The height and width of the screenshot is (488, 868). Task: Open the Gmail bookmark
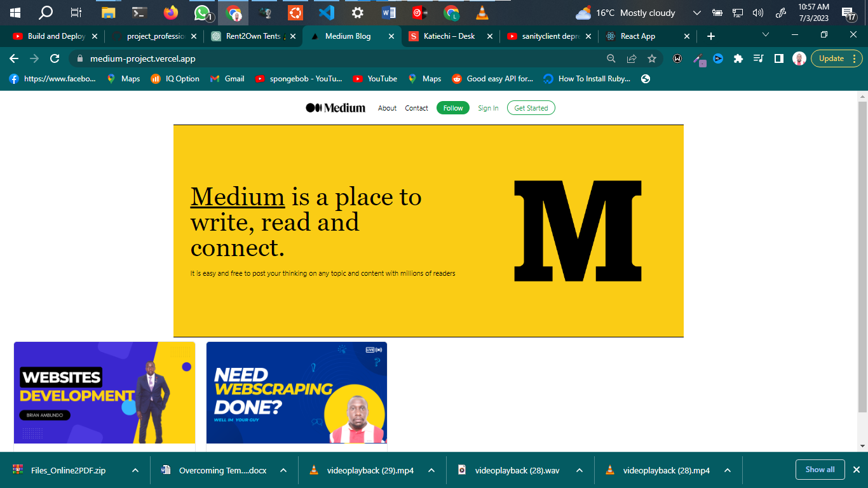click(x=227, y=79)
